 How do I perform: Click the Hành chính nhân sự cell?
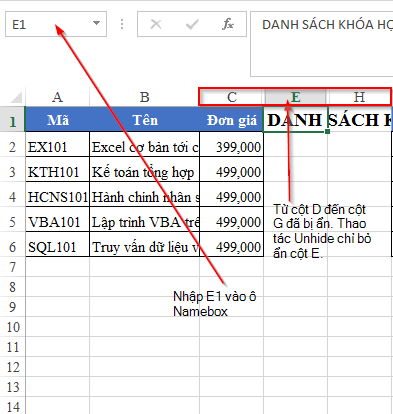tap(145, 195)
